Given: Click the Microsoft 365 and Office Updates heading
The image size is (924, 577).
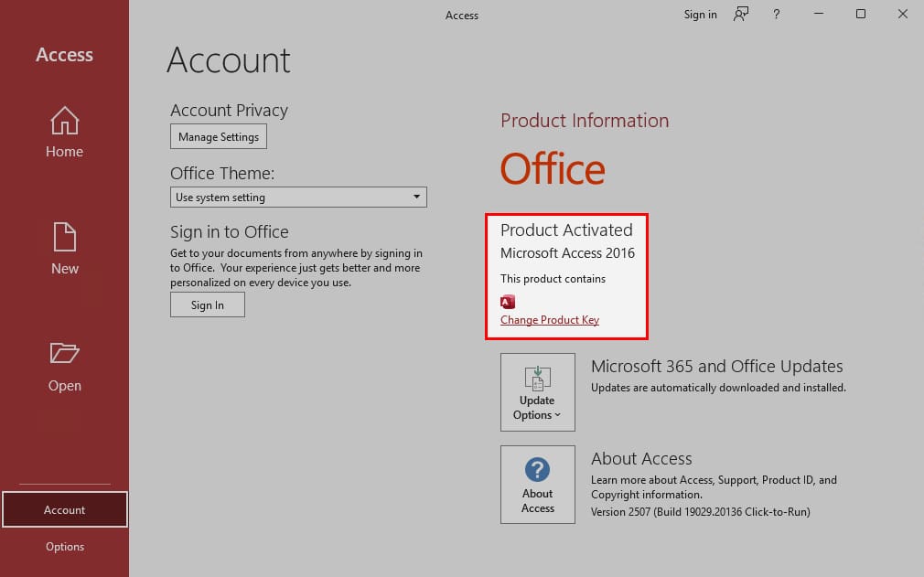Looking at the screenshot, I should (x=716, y=366).
